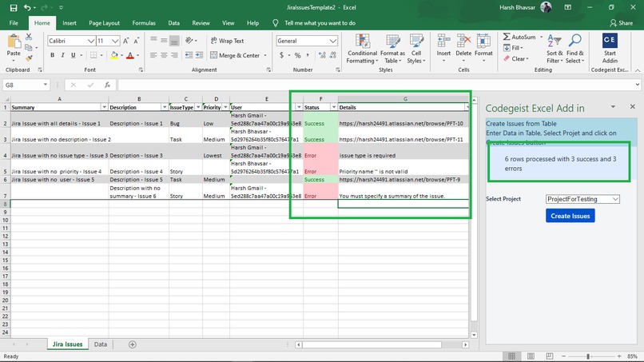Close the Codegeist Excel Add in pane

pos(633,106)
